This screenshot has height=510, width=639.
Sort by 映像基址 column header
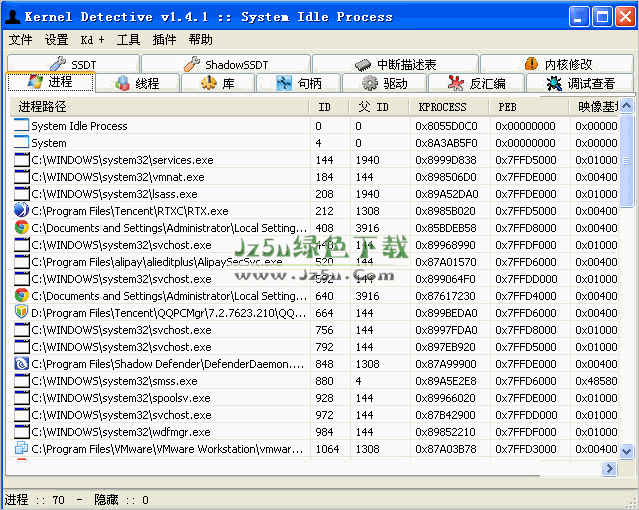(594, 107)
